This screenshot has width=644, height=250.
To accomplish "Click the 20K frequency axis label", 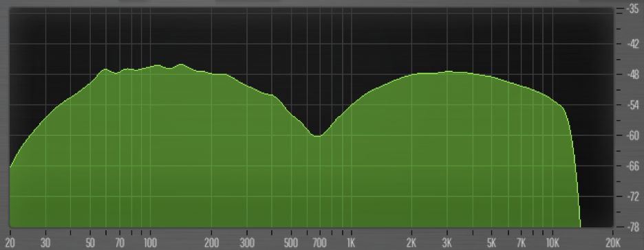I will (x=612, y=242).
